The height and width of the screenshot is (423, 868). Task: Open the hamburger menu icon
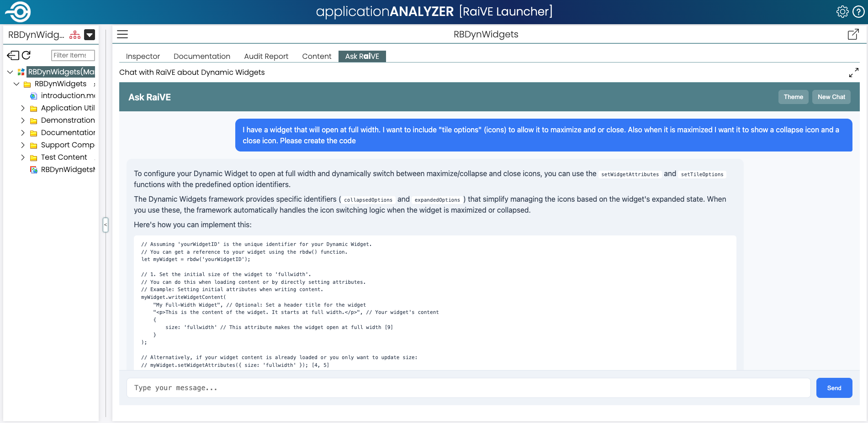pos(122,35)
